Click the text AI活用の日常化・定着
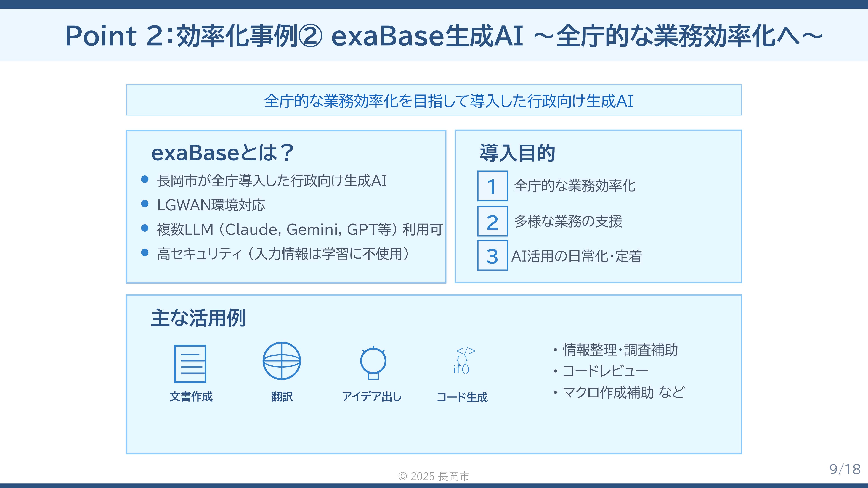This screenshot has width=868, height=488. (577, 256)
